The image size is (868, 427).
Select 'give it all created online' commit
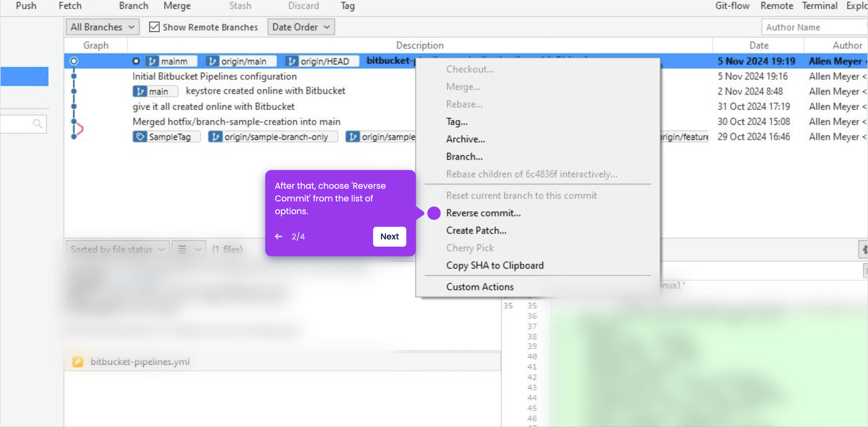(x=213, y=106)
